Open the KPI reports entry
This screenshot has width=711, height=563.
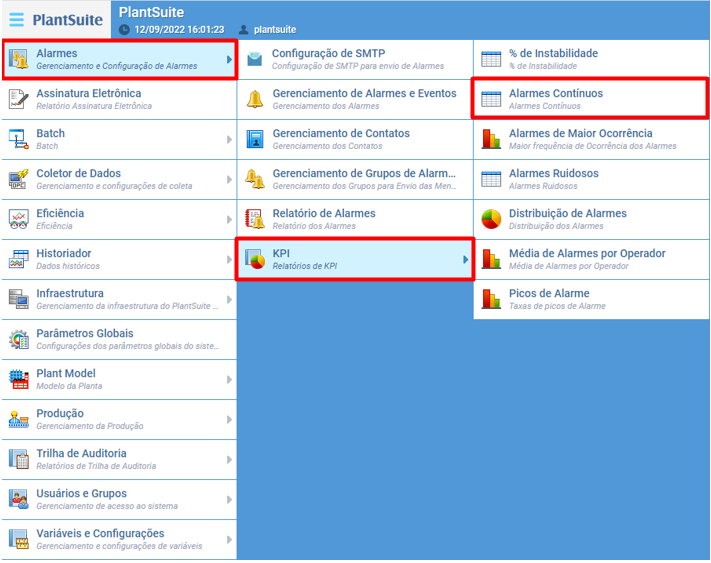(x=355, y=259)
